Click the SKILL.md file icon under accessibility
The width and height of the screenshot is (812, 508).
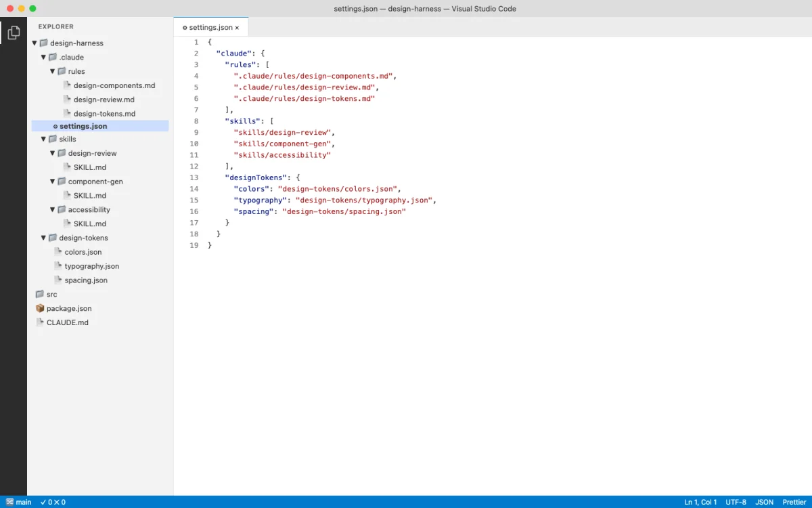point(67,224)
